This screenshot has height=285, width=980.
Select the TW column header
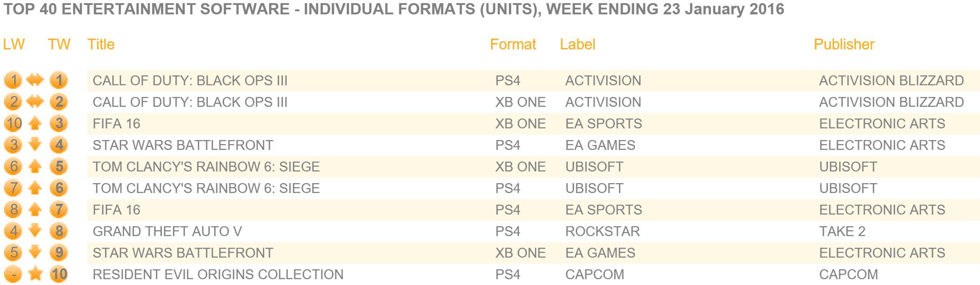pyautogui.click(x=59, y=44)
